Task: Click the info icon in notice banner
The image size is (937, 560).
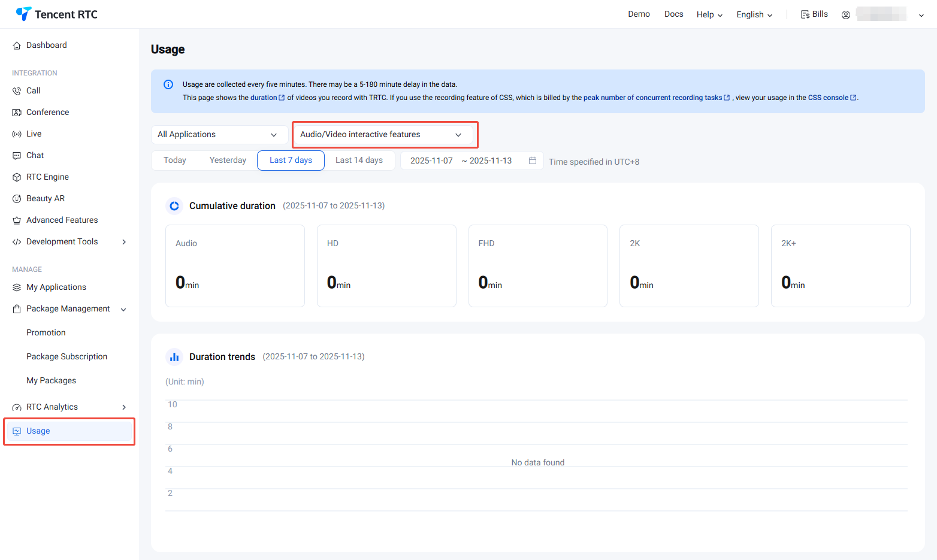Action: coord(168,84)
